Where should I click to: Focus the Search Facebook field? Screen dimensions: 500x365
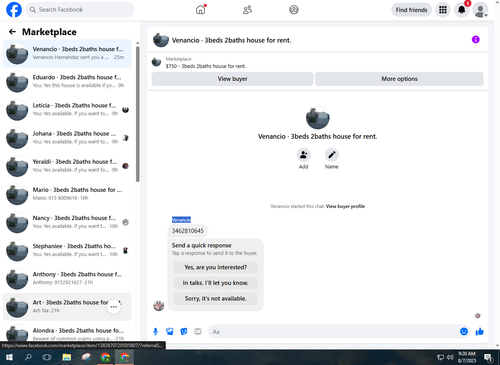coord(80,10)
